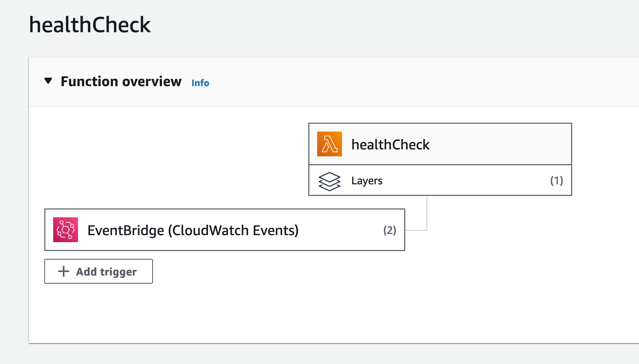Screen dimensions: 639x364
Task: Click the pink EventBridge trigger icon
Action: coord(66,230)
